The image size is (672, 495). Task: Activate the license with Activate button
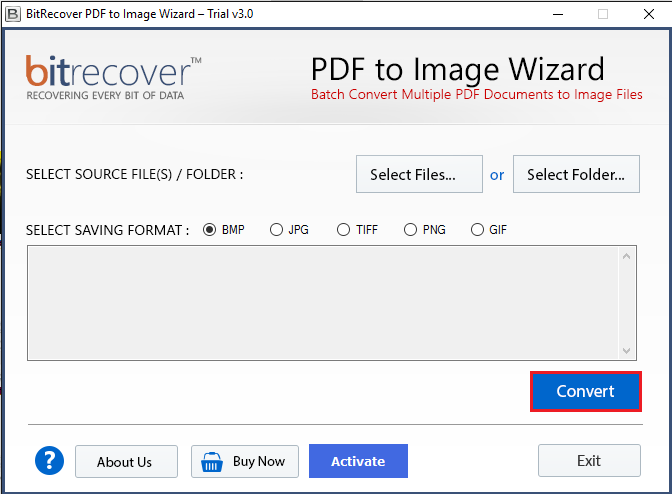click(358, 461)
